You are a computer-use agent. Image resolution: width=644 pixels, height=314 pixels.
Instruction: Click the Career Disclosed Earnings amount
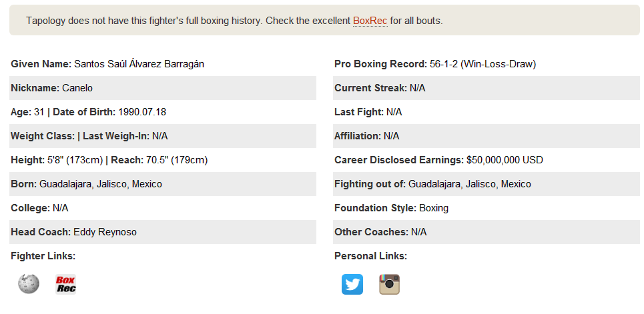[505, 160]
